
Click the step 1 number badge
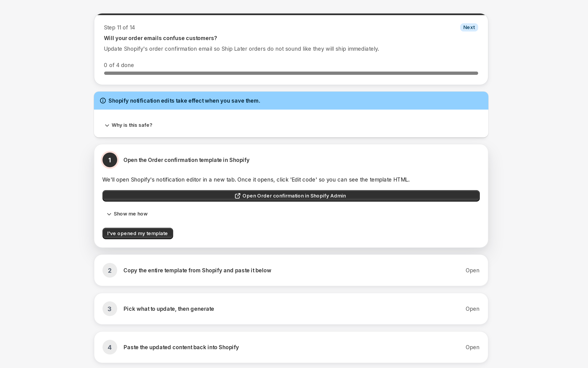(x=110, y=160)
